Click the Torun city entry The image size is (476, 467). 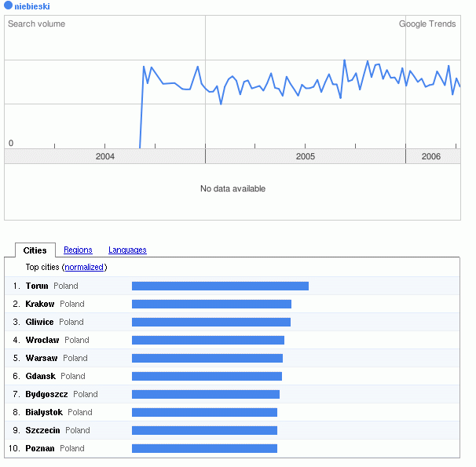(x=37, y=286)
